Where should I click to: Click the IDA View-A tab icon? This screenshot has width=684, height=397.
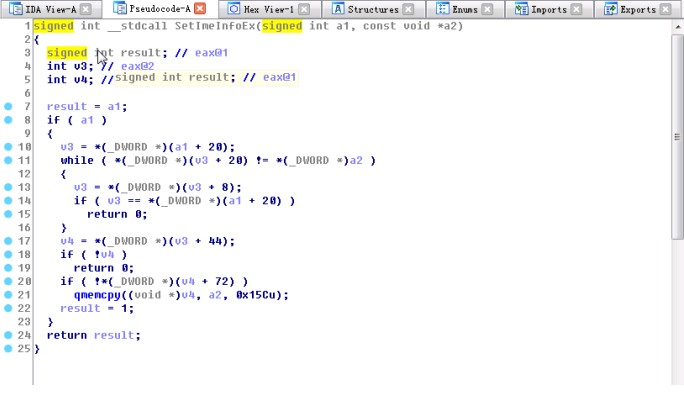point(16,9)
